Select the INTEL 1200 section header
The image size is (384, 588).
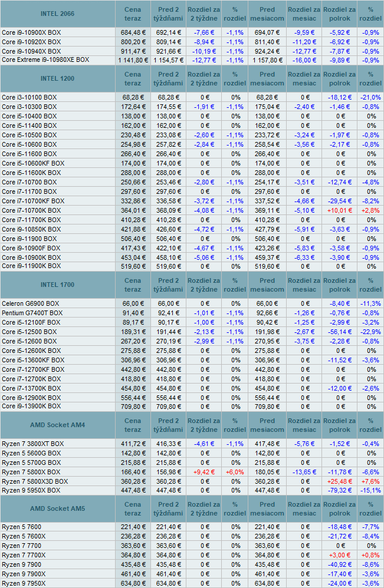tap(57, 79)
